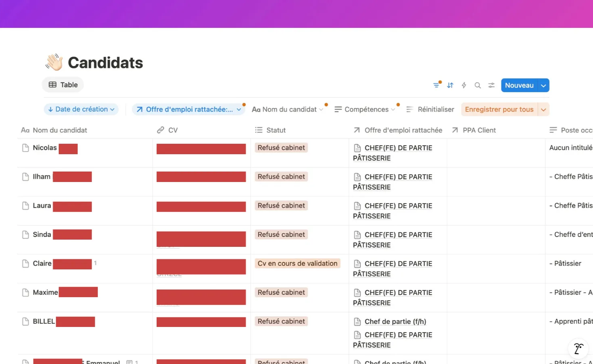Click Cv en cours de validation tag

tap(297, 264)
